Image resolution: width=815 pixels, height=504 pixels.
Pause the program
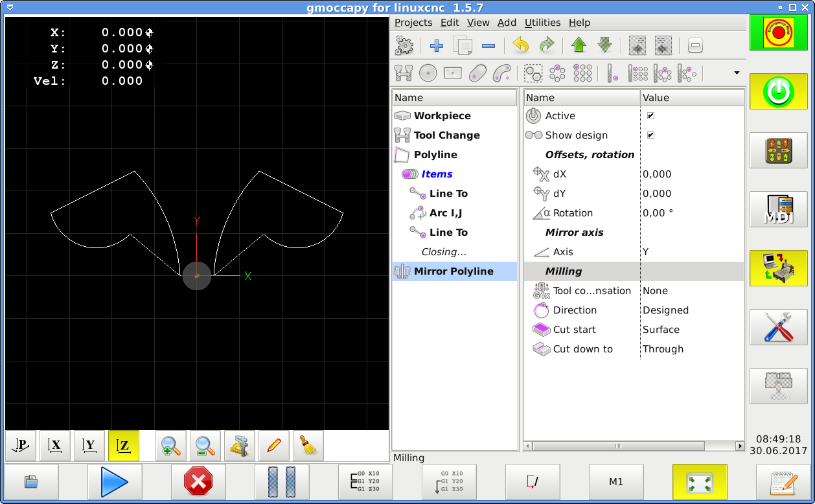tap(282, 482)
